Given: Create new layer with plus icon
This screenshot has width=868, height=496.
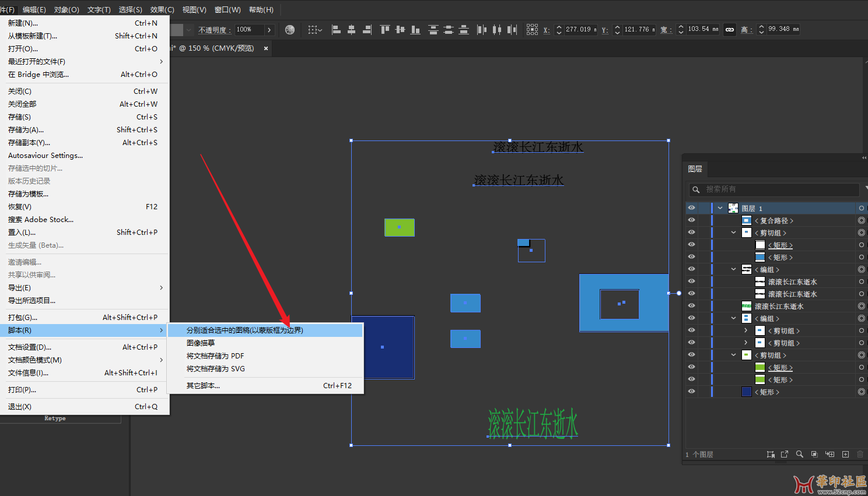Looking at the screenshot, I should (845, 454).
